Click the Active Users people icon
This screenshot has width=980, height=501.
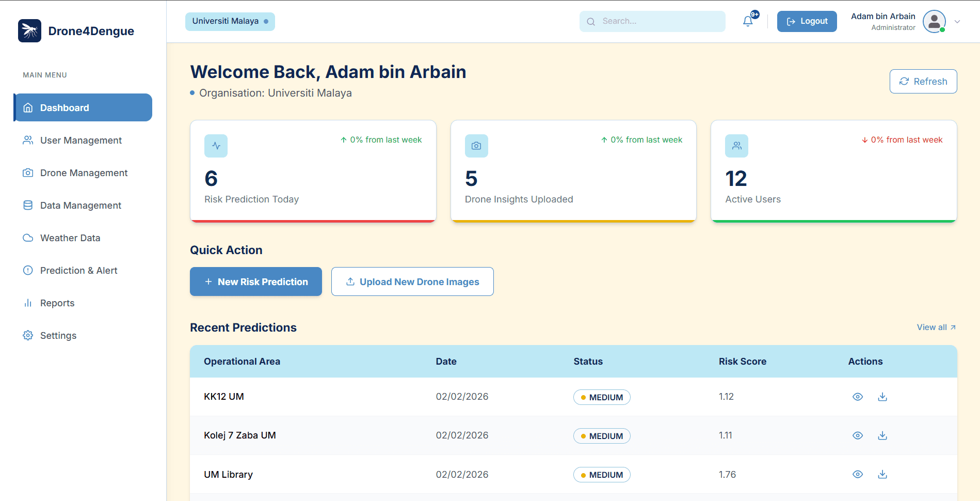736,146
